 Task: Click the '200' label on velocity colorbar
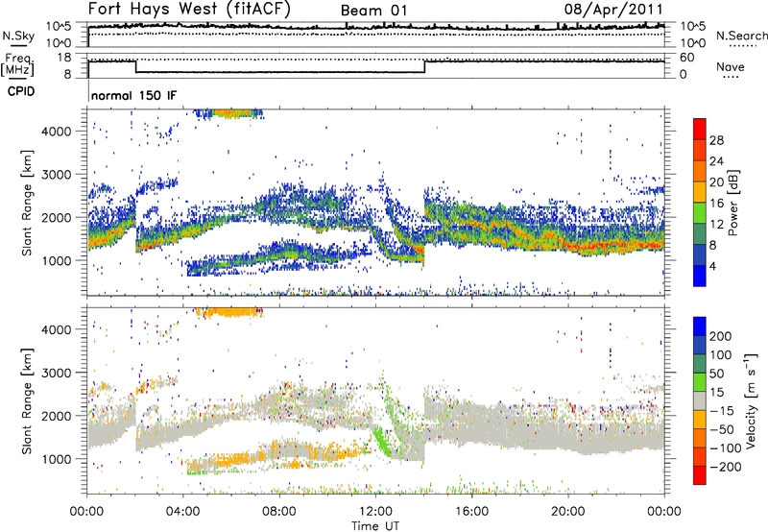[x=721, y=336]
